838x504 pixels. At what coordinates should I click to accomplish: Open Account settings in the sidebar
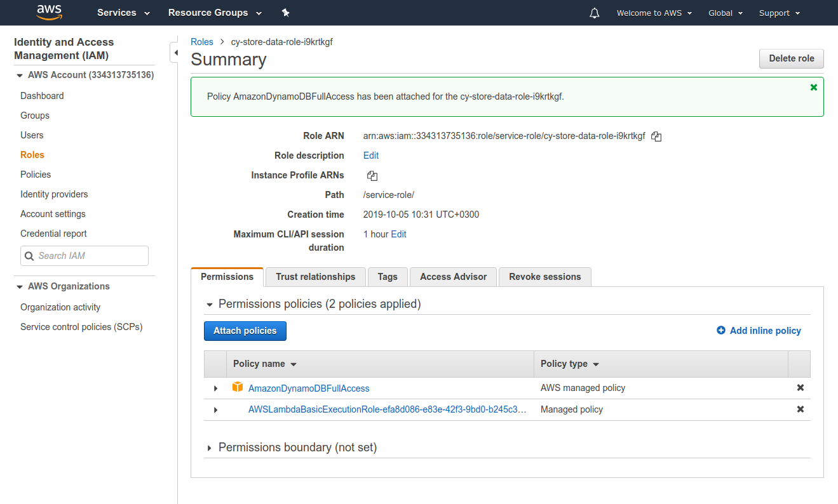[x=53, y=214]
